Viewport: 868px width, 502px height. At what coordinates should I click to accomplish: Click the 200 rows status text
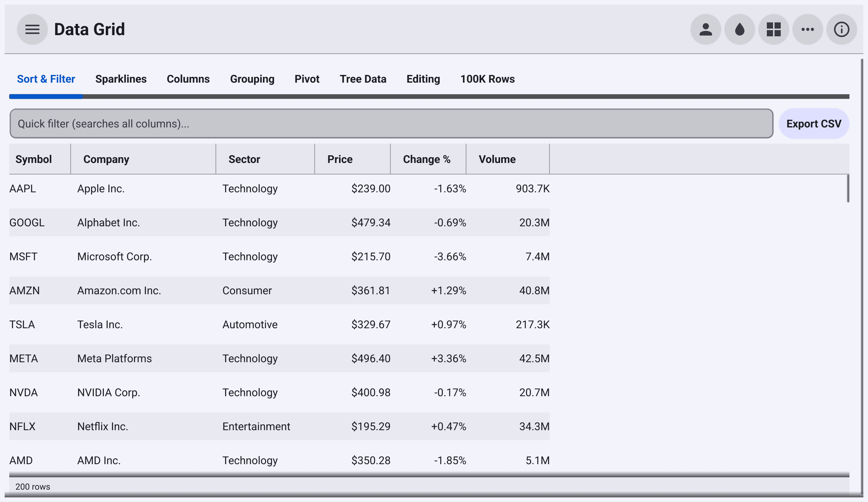[x=33, y=487]
